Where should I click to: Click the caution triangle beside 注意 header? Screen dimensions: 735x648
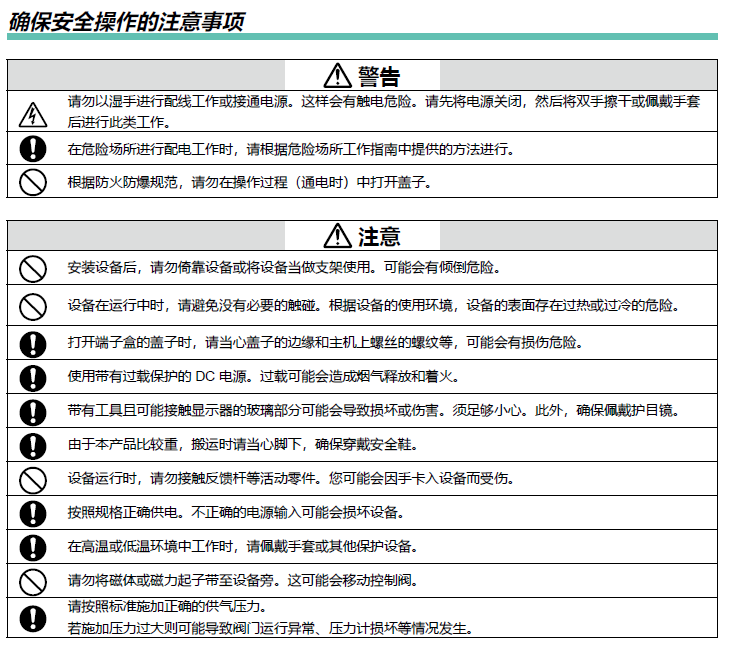tap(337, 237)
